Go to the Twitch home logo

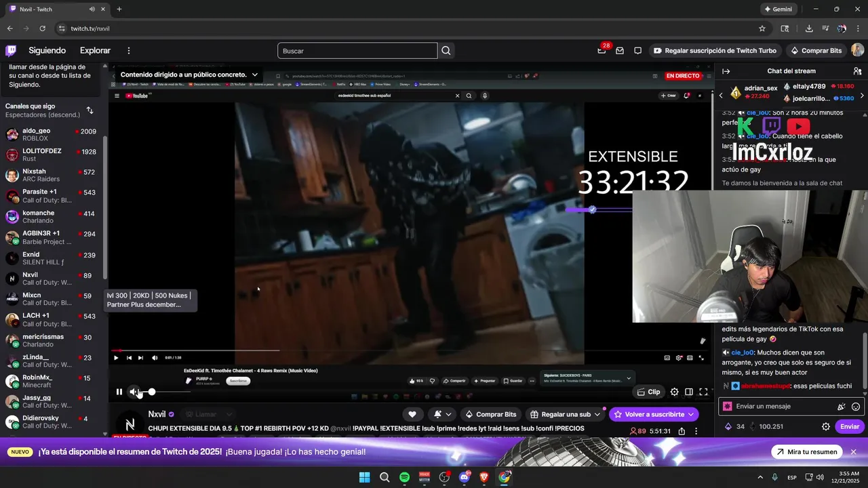click(11, 50)
